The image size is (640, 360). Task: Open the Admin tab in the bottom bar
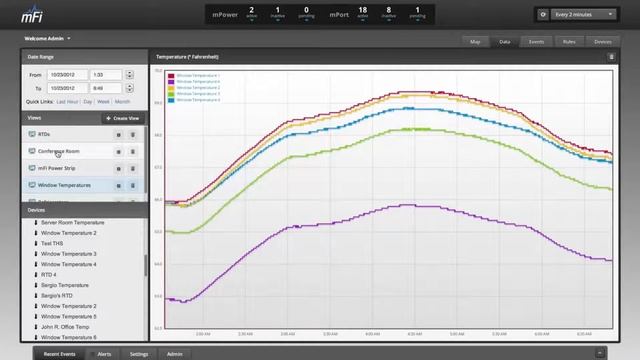[x=175, y=354]
